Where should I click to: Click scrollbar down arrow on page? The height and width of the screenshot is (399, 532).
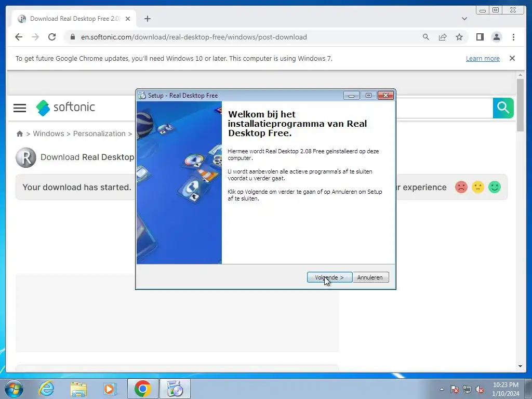click(x=520, y=366)
